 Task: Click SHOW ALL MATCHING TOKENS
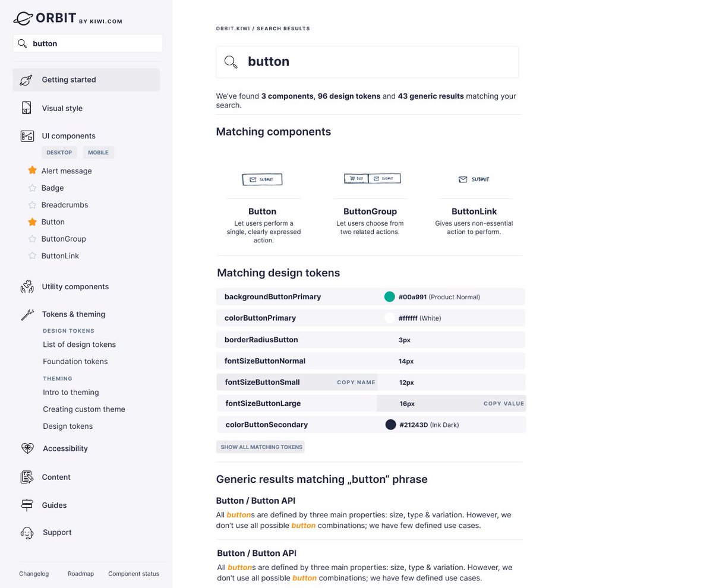pos(260,447)
